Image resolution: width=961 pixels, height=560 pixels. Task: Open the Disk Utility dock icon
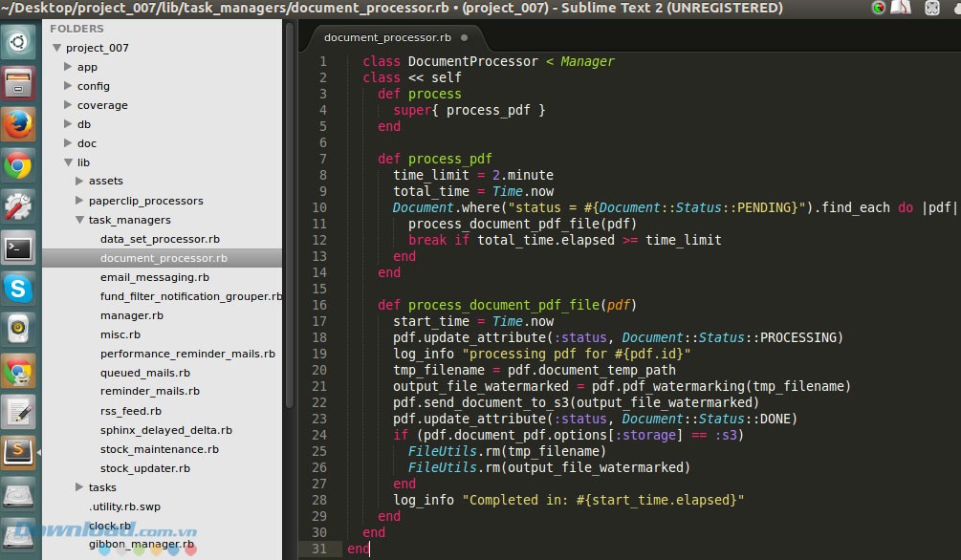pos(19,495)
